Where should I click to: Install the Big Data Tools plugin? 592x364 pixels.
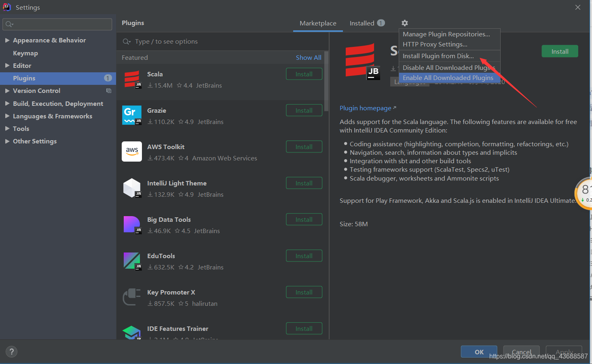click(304, 220)
